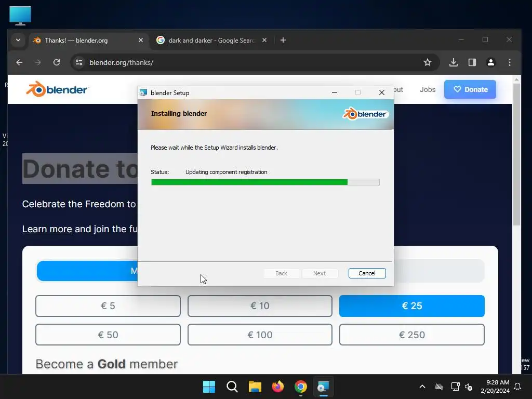Select the € 5 donation amount
This screenshot has height=399, width=532.
(x=108, y=305)
